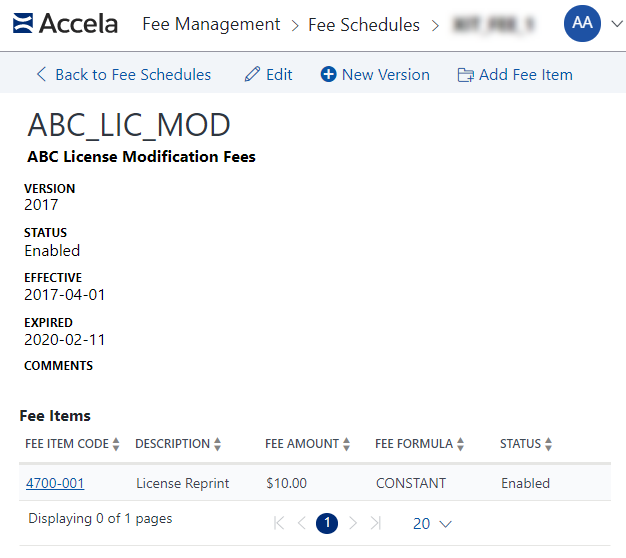The width and height of the screenshot is (626, 558).
Task: Go to Fee Schedules breadcrumb
Action: pos(364,24)
